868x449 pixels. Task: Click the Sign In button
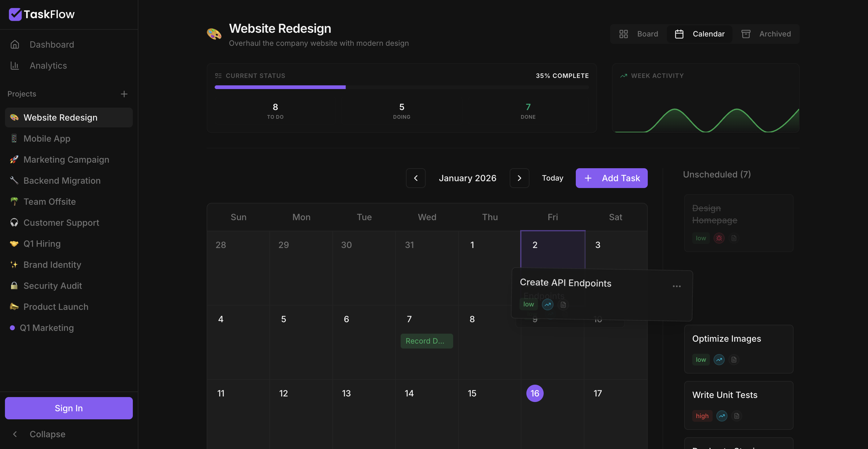[x=69, y=408]
